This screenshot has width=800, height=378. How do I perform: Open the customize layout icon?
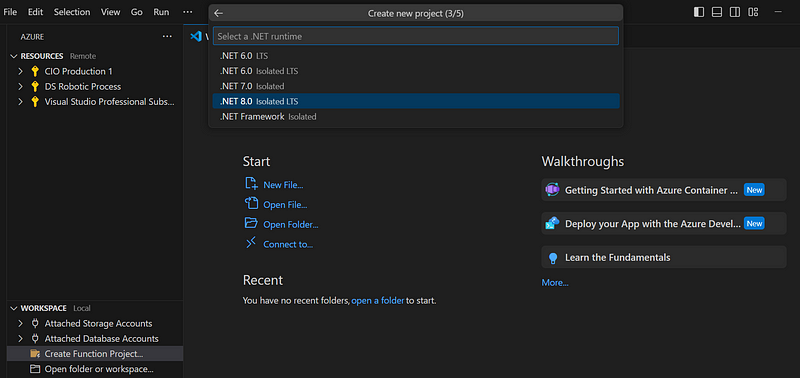pos(753,12)
